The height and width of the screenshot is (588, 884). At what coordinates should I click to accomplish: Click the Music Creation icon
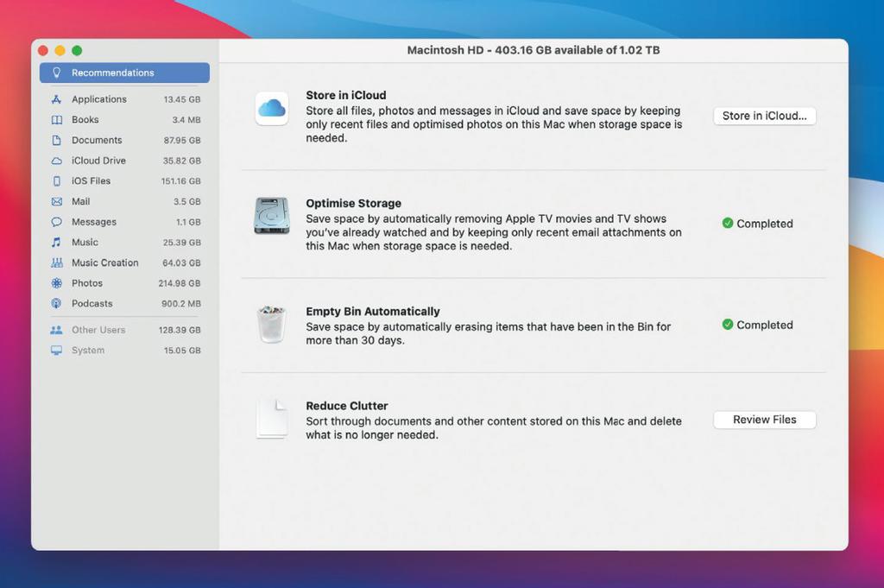click(x=56, y=262)
